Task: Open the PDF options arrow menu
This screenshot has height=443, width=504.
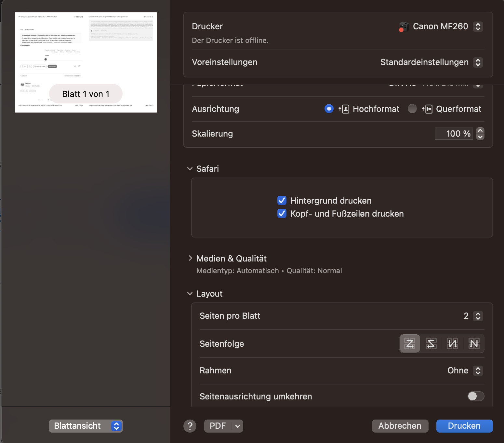Action: (238, 426)
